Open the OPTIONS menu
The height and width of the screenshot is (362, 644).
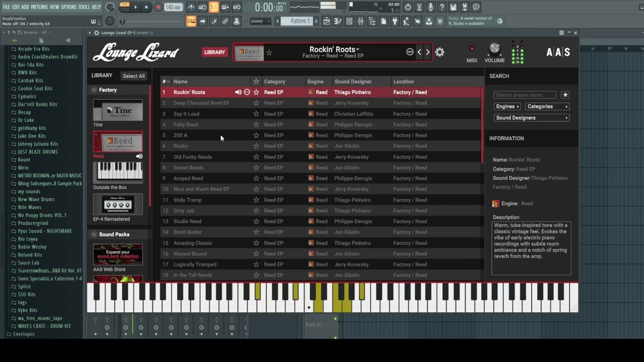coord(68,7)
